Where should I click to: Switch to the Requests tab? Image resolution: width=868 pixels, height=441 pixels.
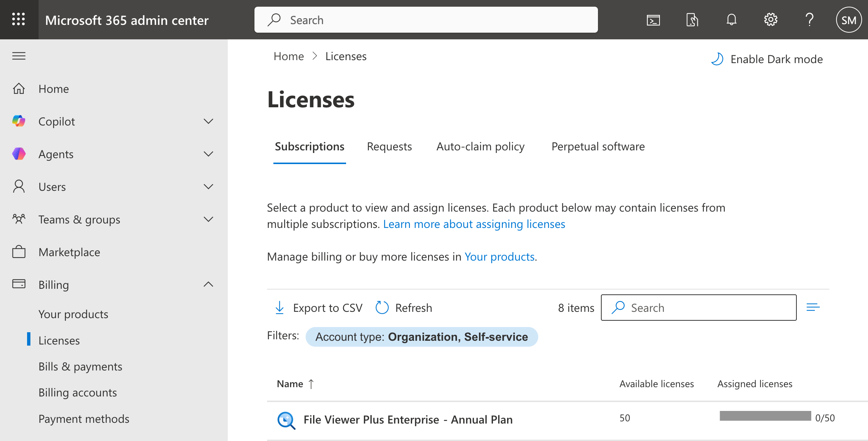click(x=389, y=146)
